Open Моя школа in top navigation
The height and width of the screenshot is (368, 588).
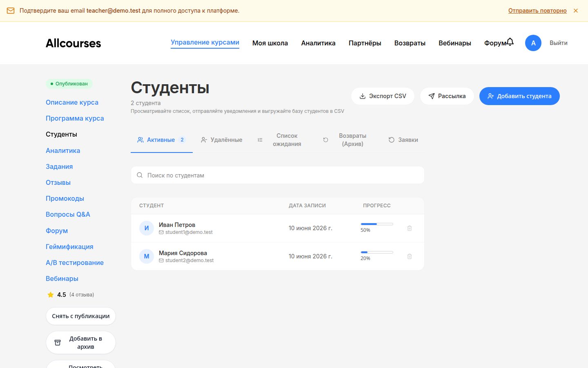(270, 43)
